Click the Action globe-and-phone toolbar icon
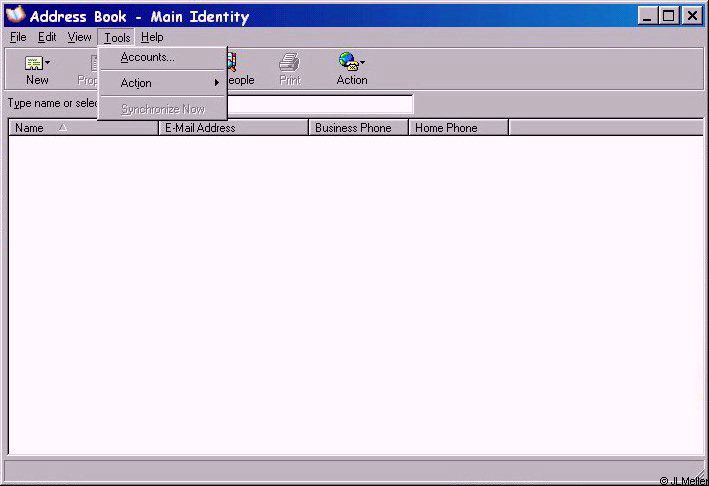The image size is (709, 486). (x=348, y=61)
